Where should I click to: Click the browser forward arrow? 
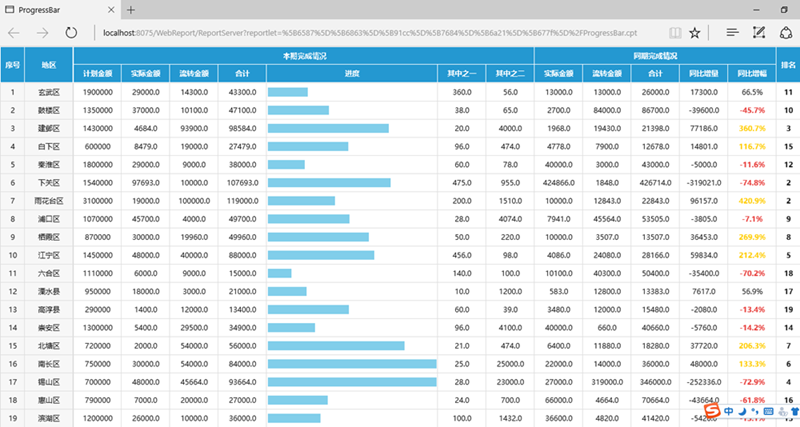(42, 32)
